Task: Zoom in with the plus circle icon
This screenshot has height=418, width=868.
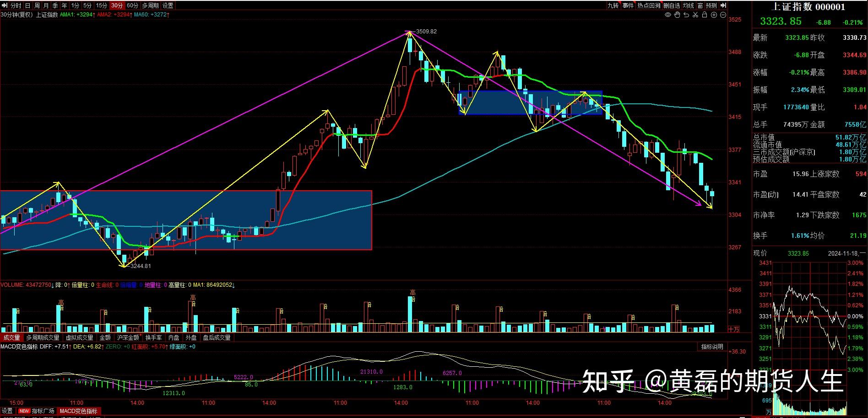Action: coord(714,15)
